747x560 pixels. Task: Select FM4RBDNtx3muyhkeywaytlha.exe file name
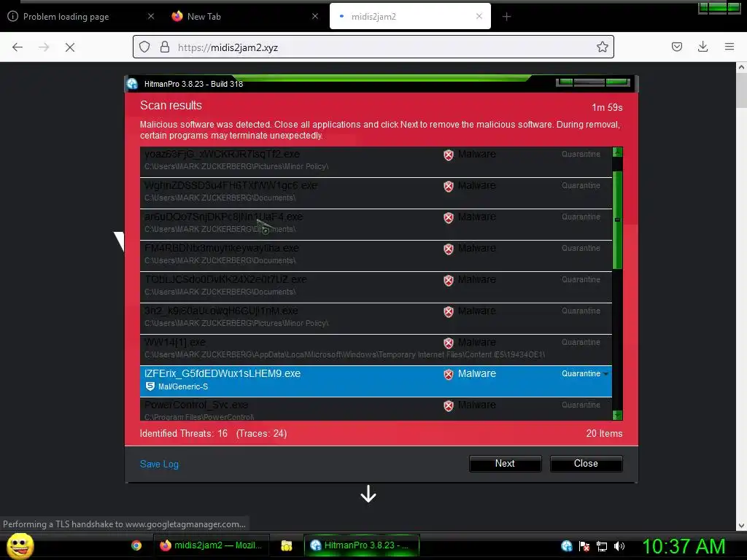(x=222, y=249)
